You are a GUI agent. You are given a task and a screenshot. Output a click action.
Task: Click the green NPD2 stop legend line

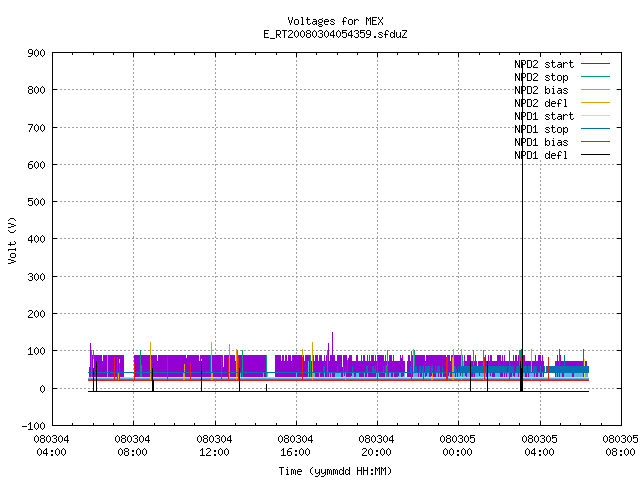point(596,77)
